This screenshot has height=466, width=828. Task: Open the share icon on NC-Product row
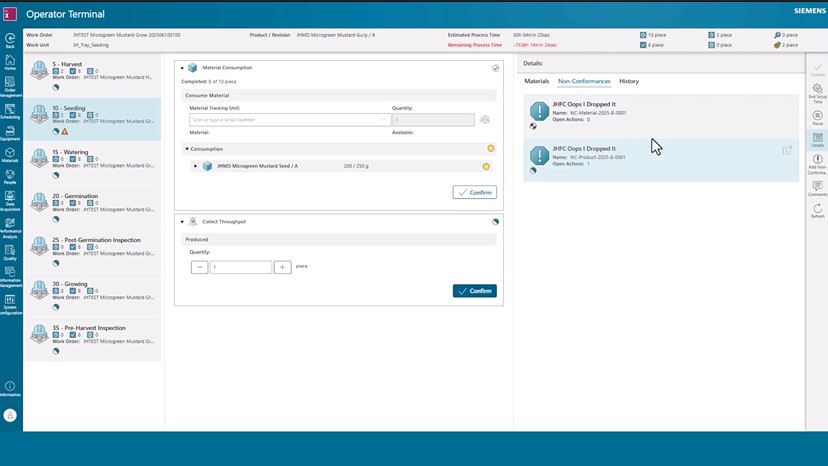(787, 151)
